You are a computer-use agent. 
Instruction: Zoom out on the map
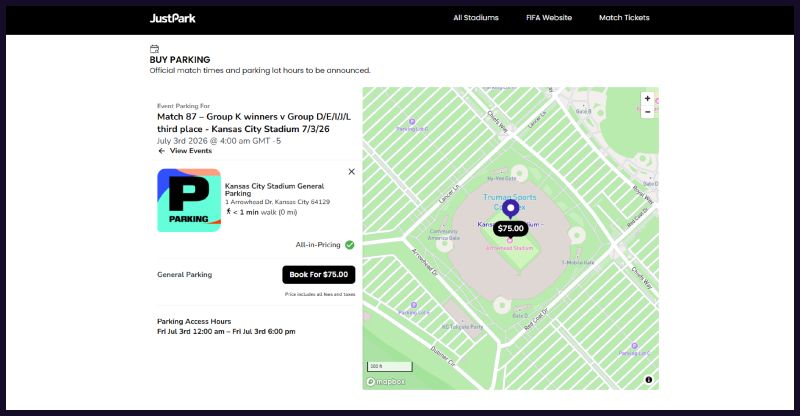pyautogui.click(x=647, y=112)
